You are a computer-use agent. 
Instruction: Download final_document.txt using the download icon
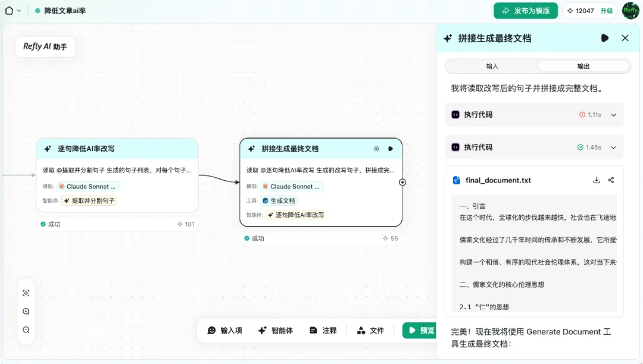pos(597,180)
